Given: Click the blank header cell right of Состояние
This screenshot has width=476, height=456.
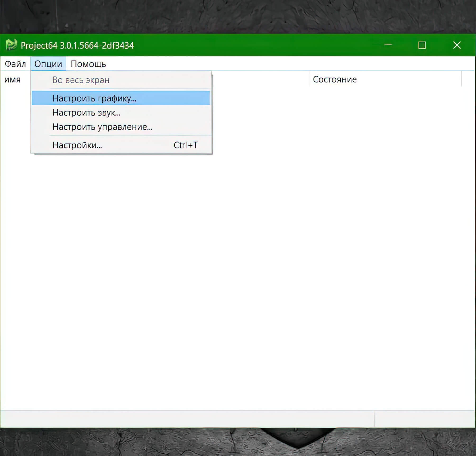Looking at the screenshot, I should tap(468, 79).
